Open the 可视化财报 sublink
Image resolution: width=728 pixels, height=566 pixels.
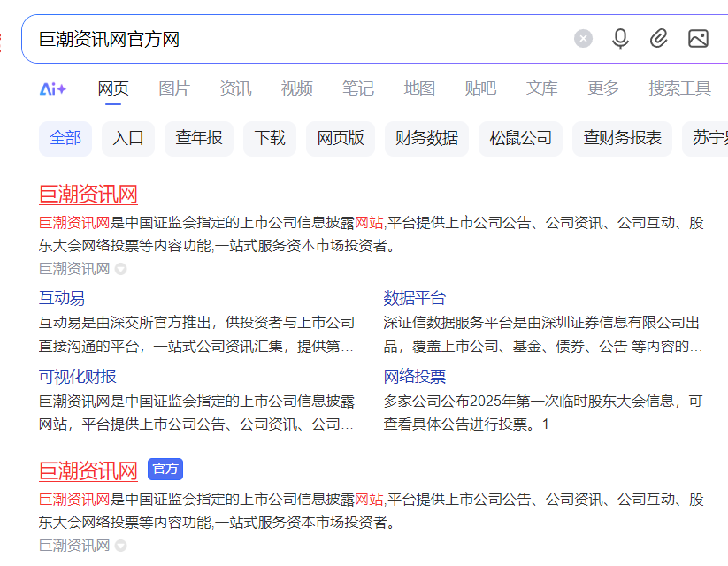pos(78,377)
